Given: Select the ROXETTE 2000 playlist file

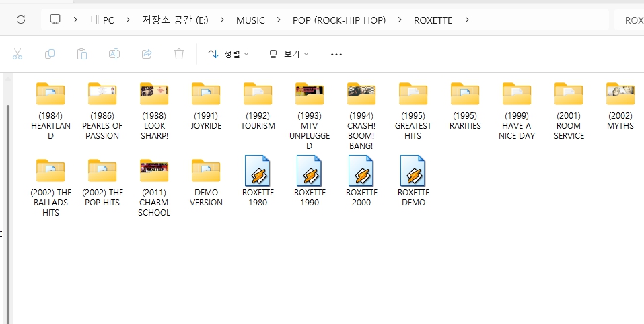Looking at the screenshot, I should click(361, 181).
